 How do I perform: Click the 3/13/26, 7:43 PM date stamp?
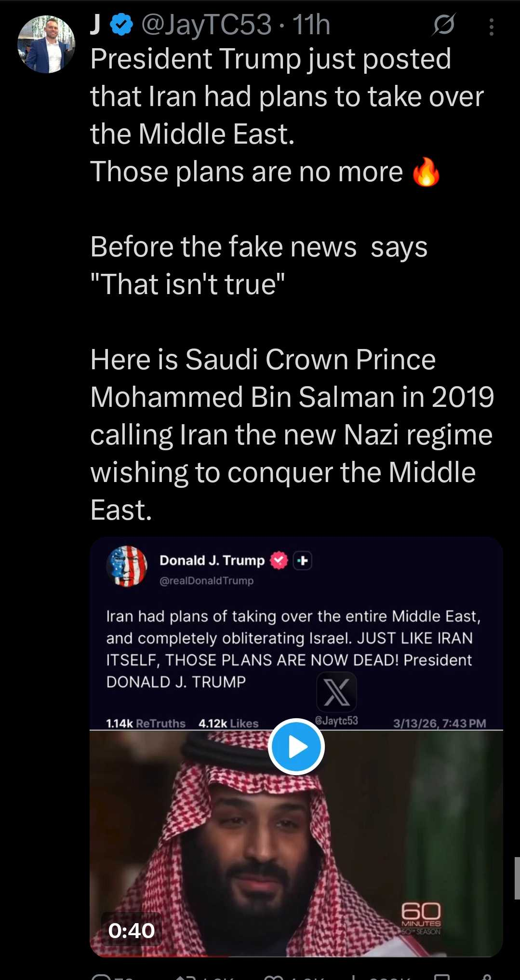440,723
